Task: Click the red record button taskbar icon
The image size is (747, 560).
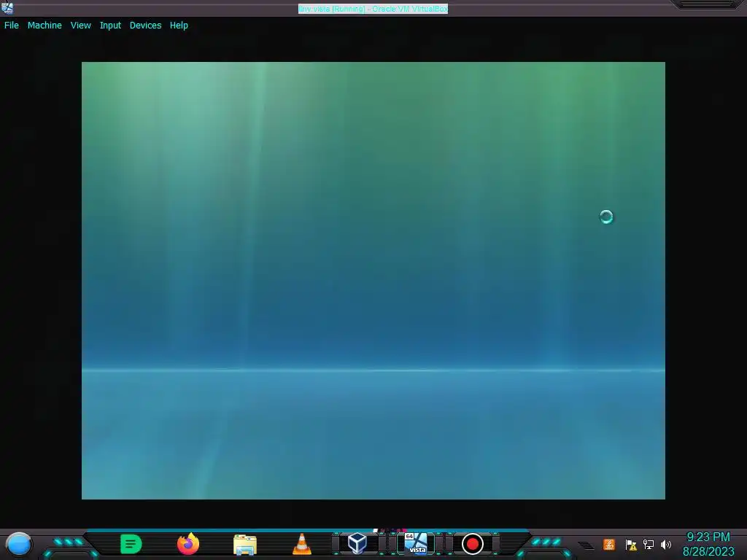Action: point(473,544)
